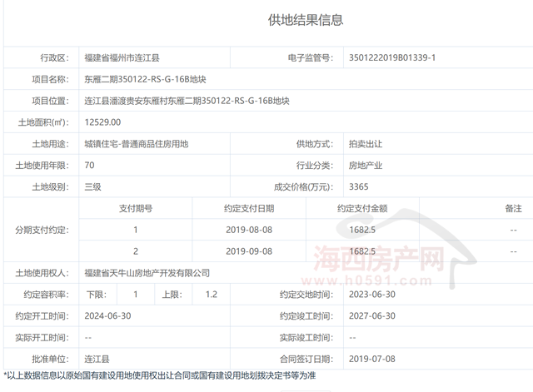Click the 支付期号 column header

click(x=136, y=208)
